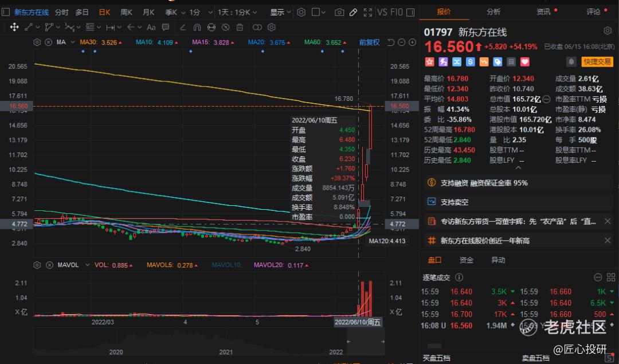Toggle the right side panel layout
619x364 pixels.
coord(410,13)
